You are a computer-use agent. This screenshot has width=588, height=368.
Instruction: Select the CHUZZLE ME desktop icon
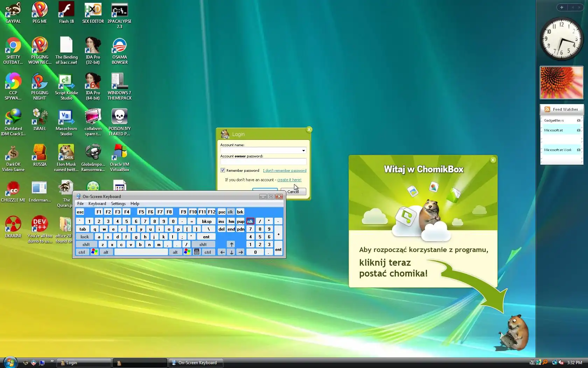[x=13, y=191]
